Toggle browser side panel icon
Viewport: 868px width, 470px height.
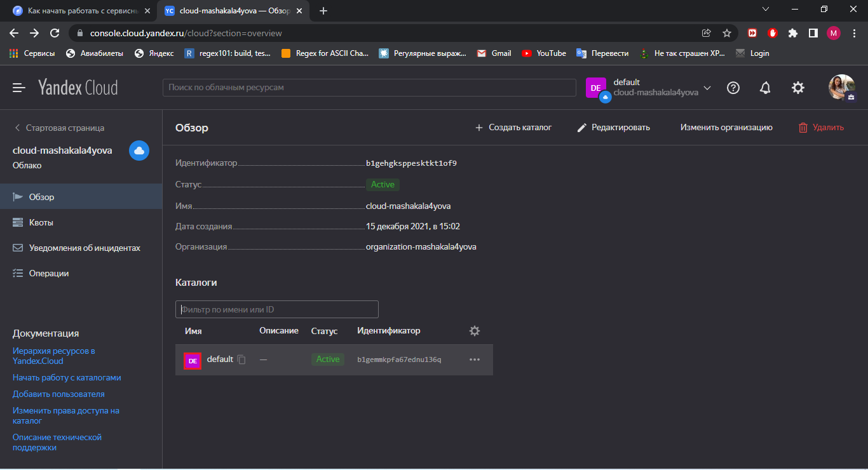[813, 33]
